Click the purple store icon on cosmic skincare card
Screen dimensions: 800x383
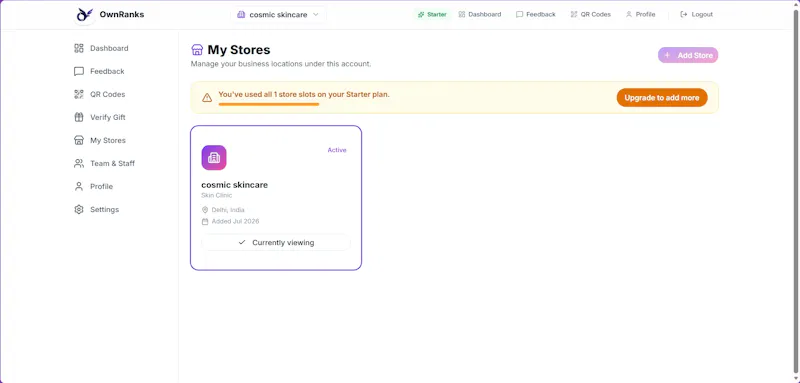[x=214, y=158]
